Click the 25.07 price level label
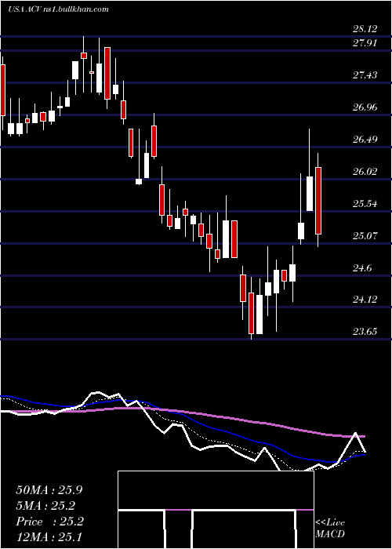Image resolution: width=392 pixels, height=549 pixels. click(365, 235)
